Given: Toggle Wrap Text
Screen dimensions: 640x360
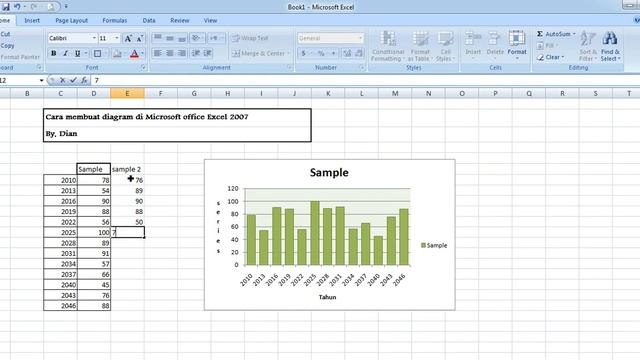Looking at the screenshot, I should (250, 38).
